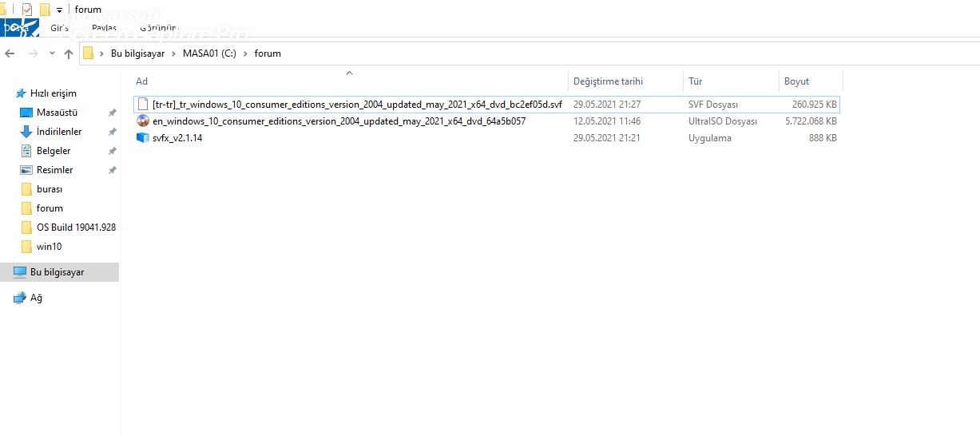980x435 pixels.
Task: Open the recent locations dropdown arrow
Action: coord(53,53)
